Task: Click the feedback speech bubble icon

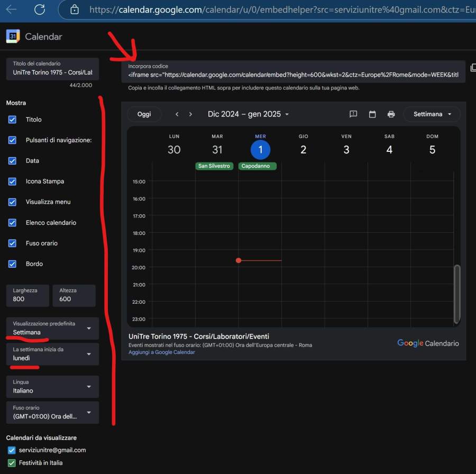Action: [353, 114]
